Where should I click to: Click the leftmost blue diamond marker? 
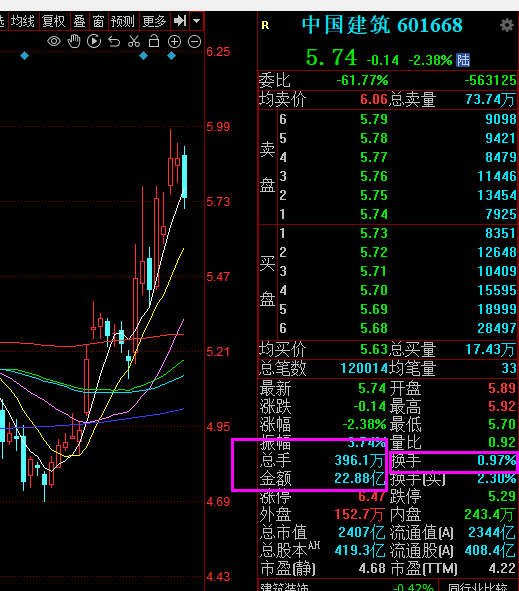[x=24, y=56]
